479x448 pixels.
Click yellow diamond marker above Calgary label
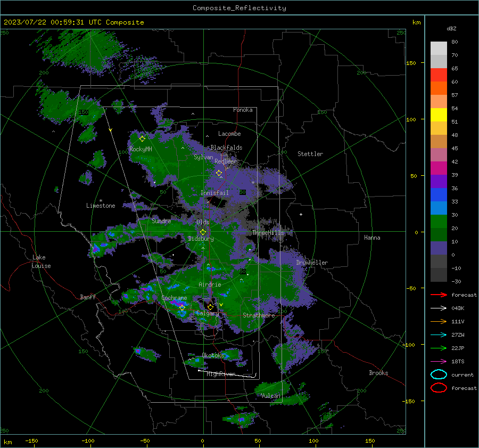point(210,307)
